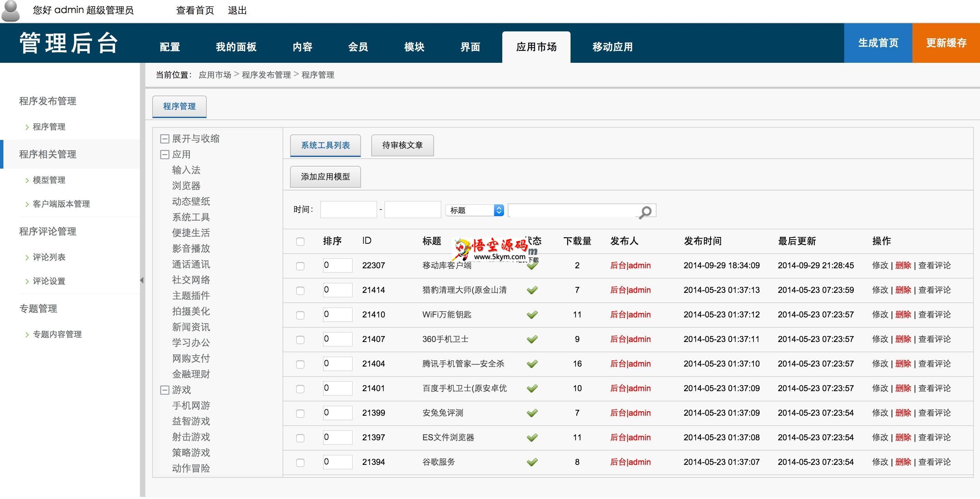
Task: Click the 排序 input for ID 21397
Action: click(x=337, y=438)
